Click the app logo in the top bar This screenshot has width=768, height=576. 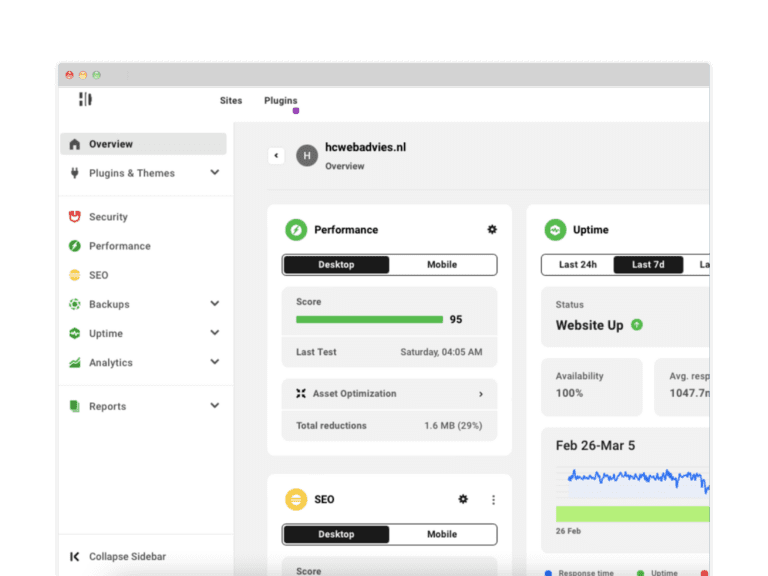tap(85, 99)
